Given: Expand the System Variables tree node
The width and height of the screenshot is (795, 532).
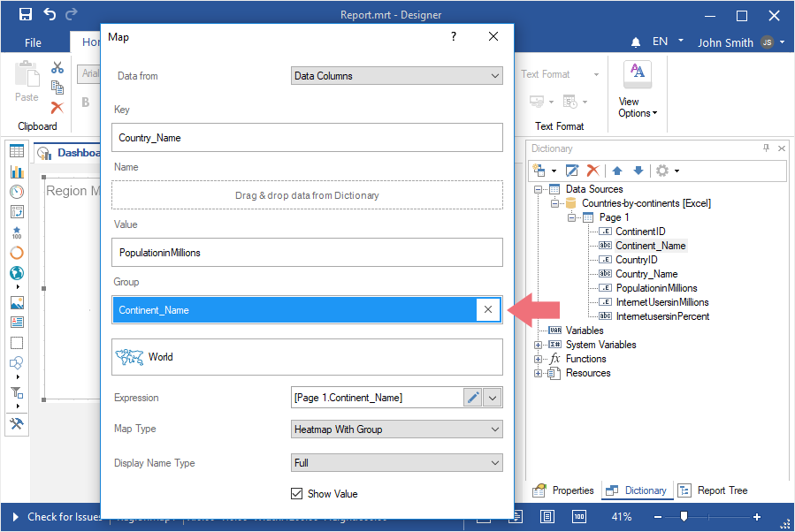Looking at the screenshot, I should 539,345.
